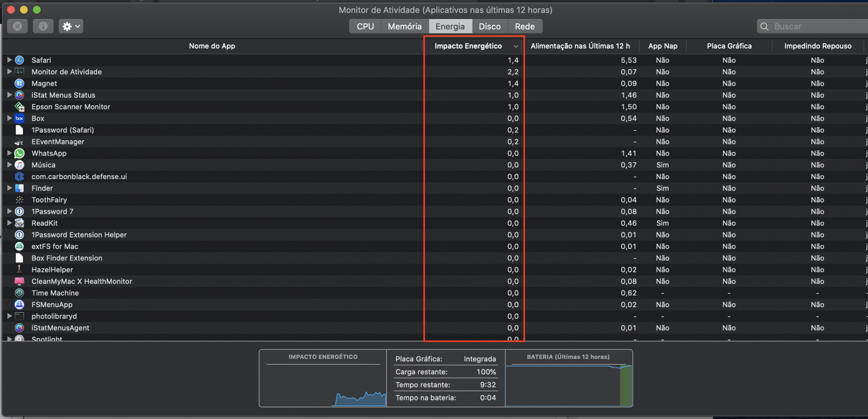Image resolution: width=868 pixels, height=419 pixels.
Task: Expand the iStat Menus Status row
Action: click(x=9, y=95)
